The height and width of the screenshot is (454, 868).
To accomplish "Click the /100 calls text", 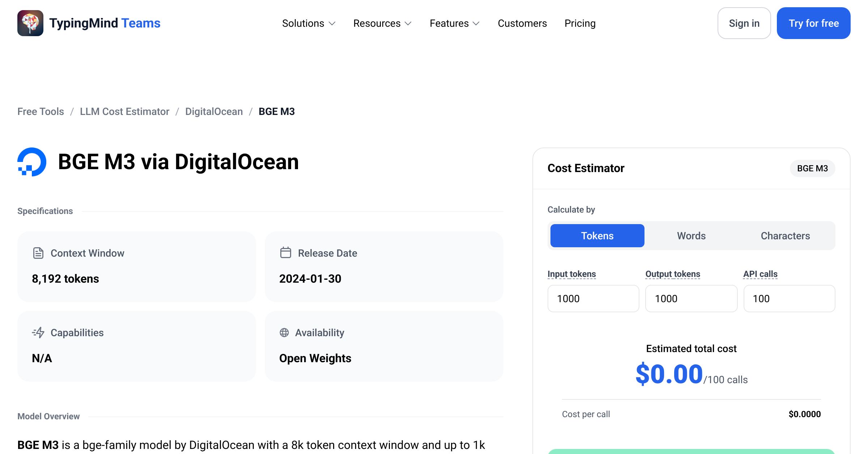I will [726, 380].
